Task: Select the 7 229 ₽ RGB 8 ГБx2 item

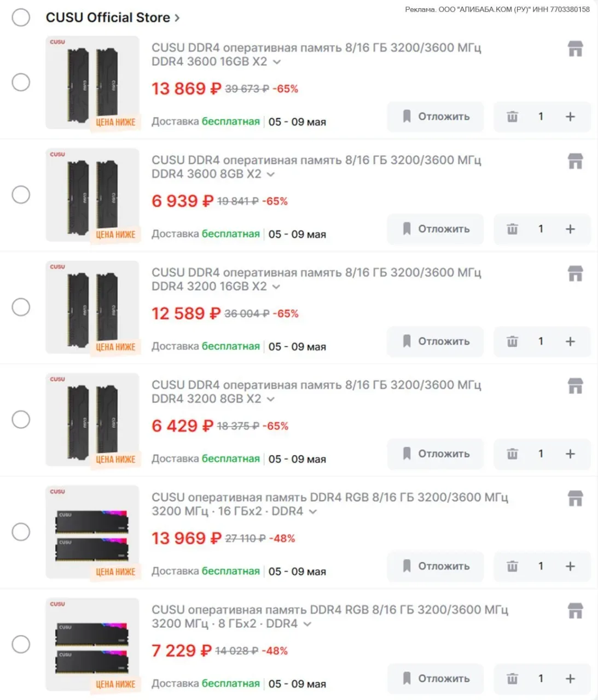Action: pyautogui.click(x=21, y=644)
